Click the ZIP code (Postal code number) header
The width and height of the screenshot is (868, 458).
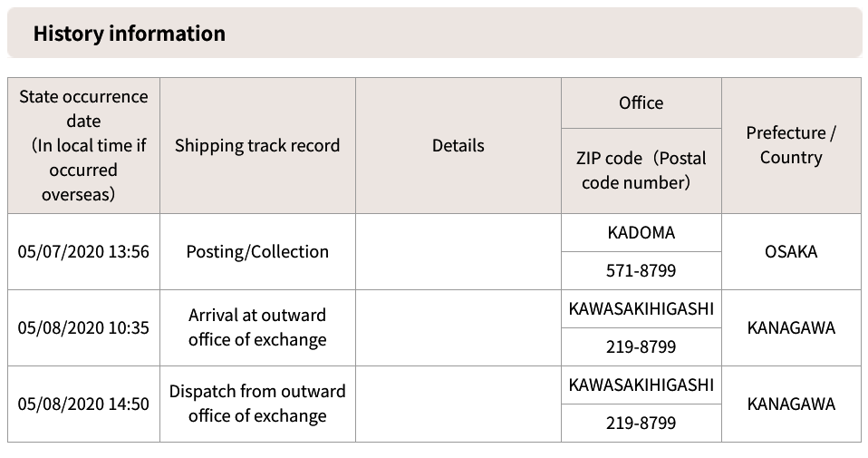pyautogui.click(x=641, y=171)
